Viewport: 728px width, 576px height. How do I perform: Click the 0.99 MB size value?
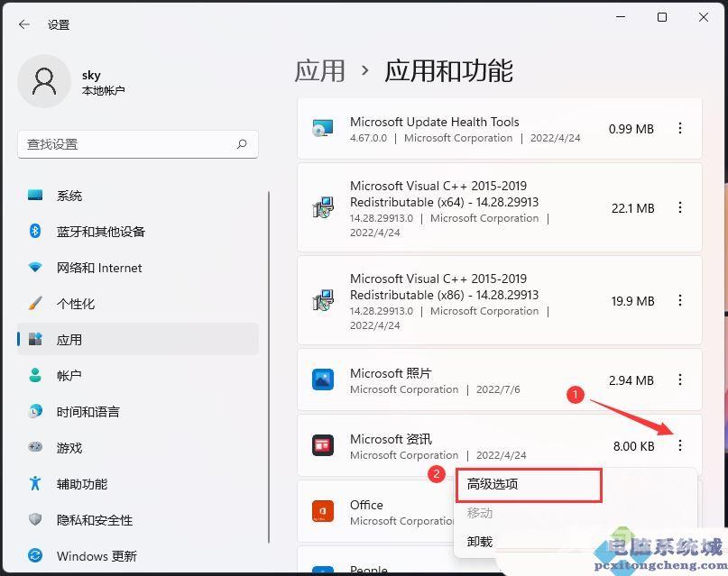pyautogui.click(x=631, y=129)
